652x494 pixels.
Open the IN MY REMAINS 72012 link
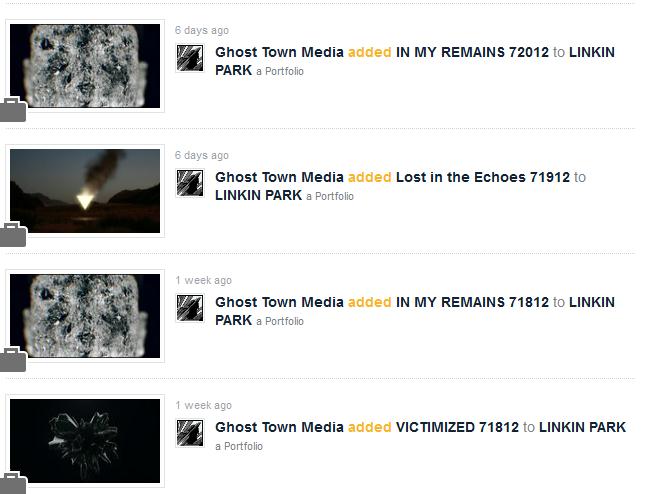[x=472, y=52]
